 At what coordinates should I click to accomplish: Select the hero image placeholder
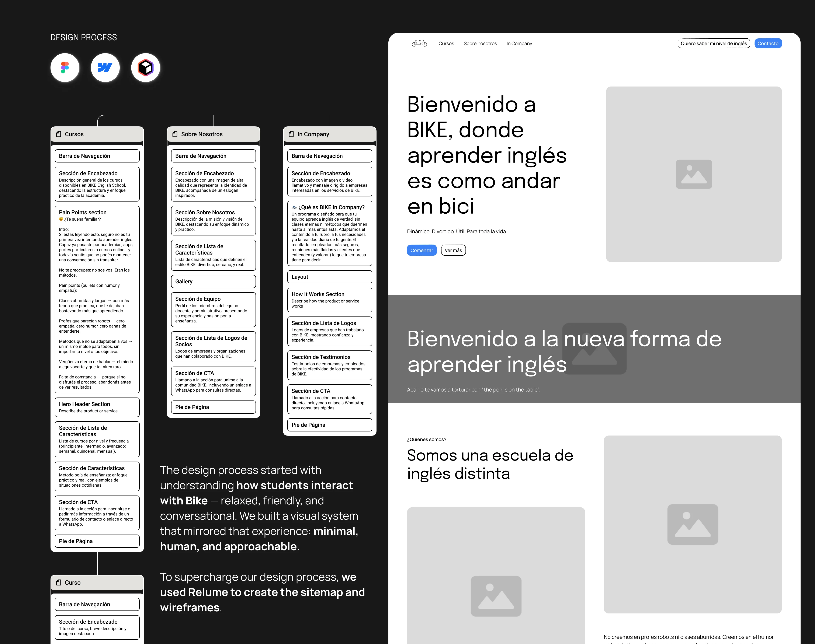(x=694, y=174)
